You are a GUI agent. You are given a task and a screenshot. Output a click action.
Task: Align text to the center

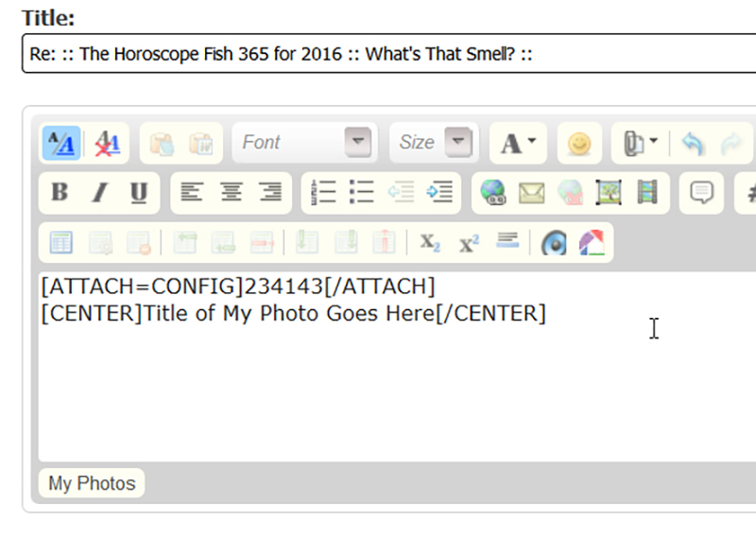[231, 193]
